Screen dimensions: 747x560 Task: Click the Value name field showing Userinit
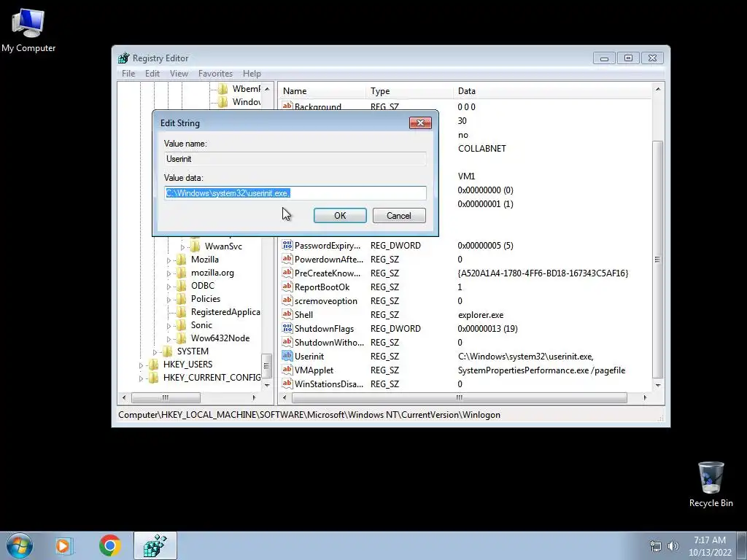295,158
